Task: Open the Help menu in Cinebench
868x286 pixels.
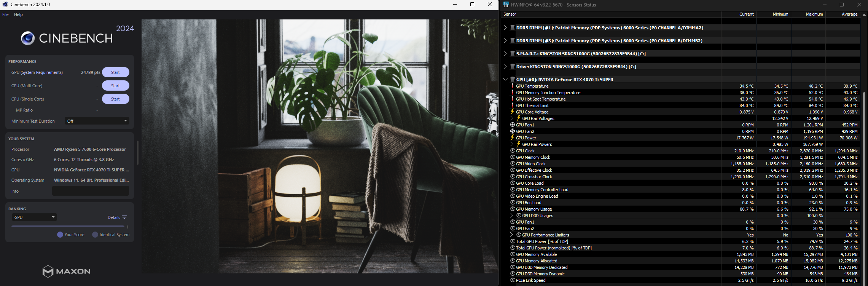Action: click(x=18, y=14)
